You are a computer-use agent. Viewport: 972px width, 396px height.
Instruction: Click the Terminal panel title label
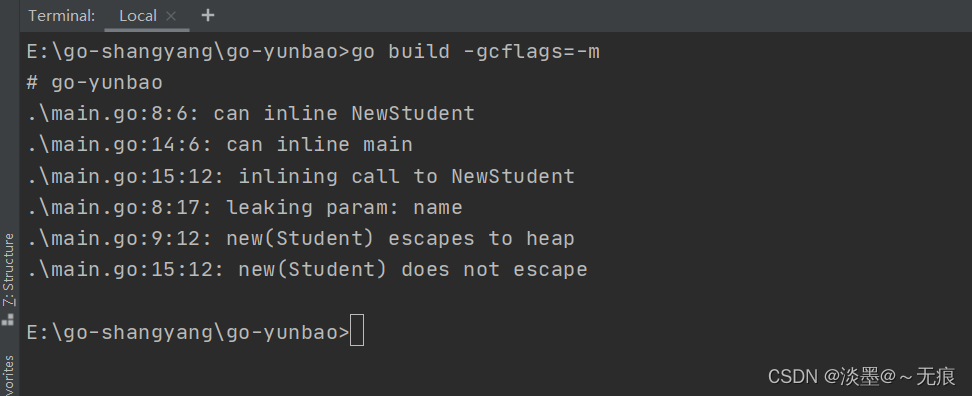[x=61, y=16]
